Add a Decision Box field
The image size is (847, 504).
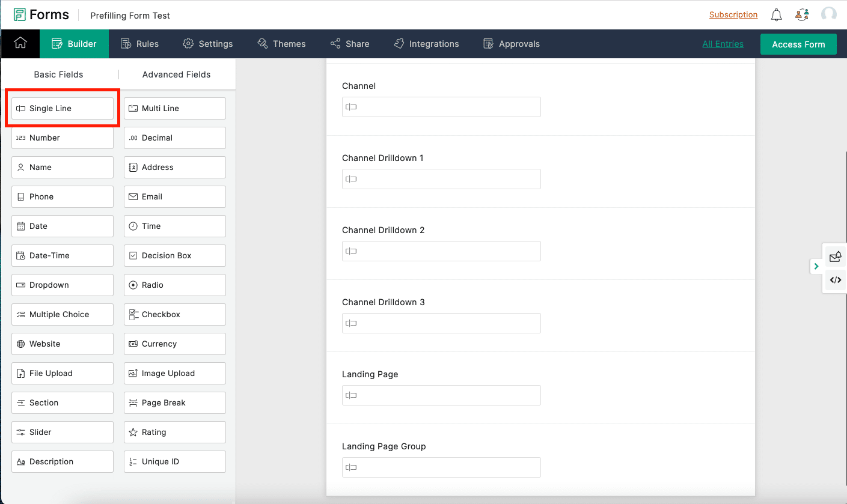click(175, 255)
